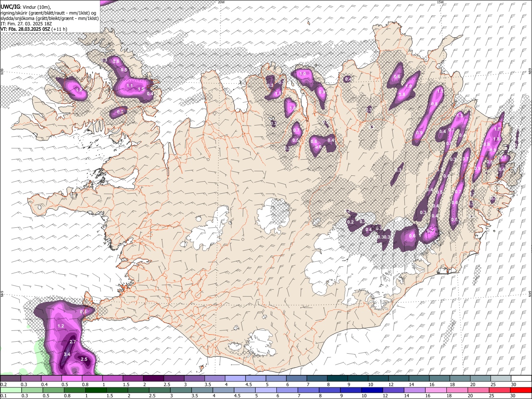Click the 3.4 value in southwest precipitation core
Image resolution: width=532 pixels, height=399 pixels.
(x=67, y=355)
